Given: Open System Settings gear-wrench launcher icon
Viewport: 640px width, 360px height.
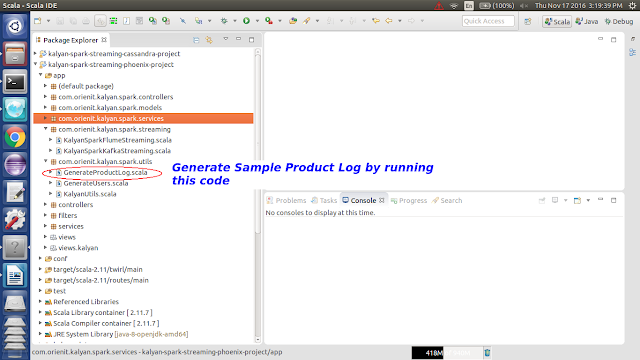Looking at the screenshot, I should tap(15, 220).
